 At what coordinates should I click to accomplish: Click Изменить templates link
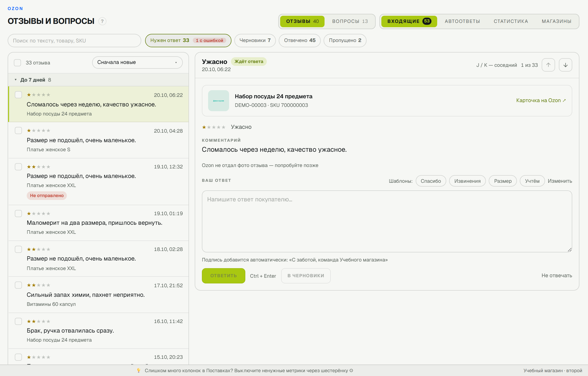coord(560,181)
